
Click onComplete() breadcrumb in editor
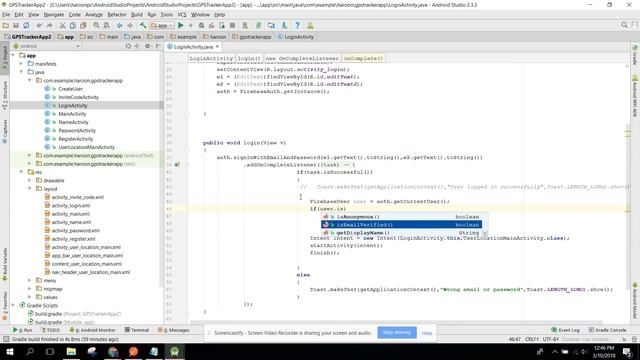click(x=363, y=58)
